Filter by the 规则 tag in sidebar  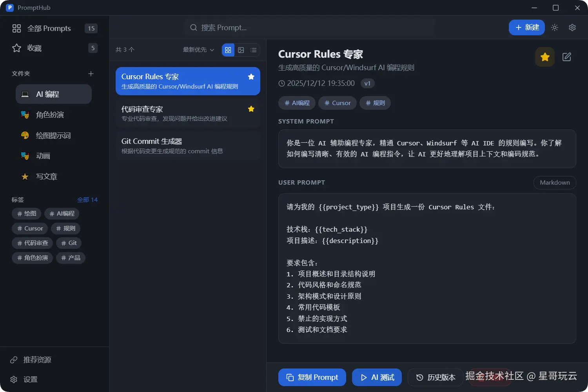coord(65,228)
